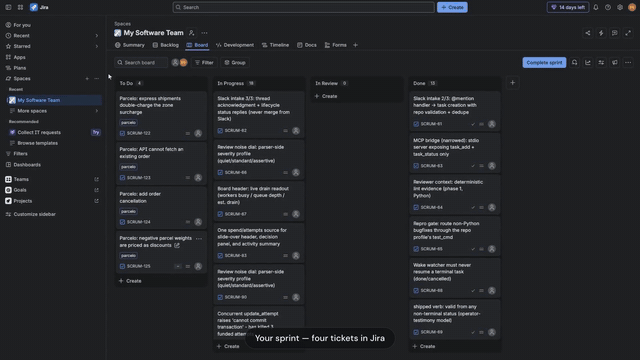
Task: Open the Spaces ellipsis menu in sidebar
Action: coord(97,78)
